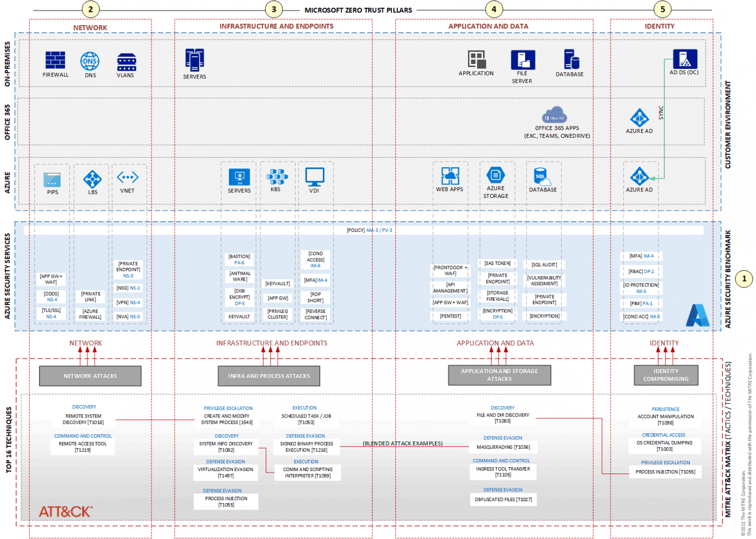Select the Firewall icon under Network

[x=55, y=60]
